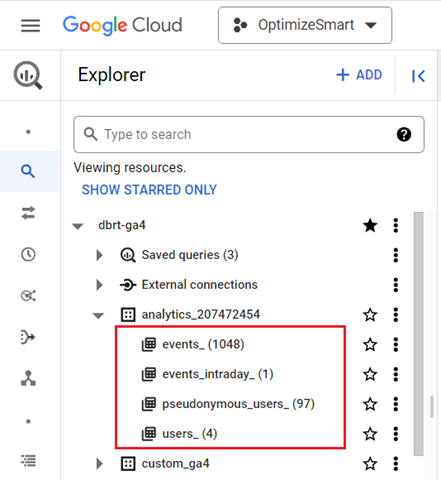Expand the custom_ga4 dataset
441x480 pixels.
click(x=99, y=464)
